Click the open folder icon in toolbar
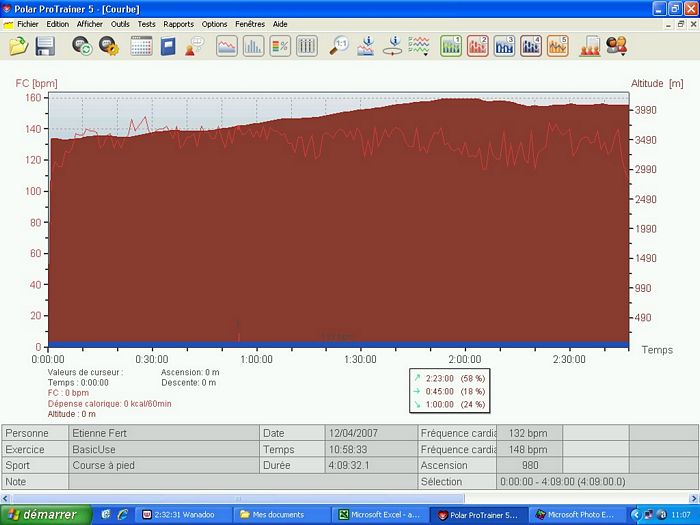Image resolution: width=700 pixels, height=525 pixels. (18, 46)
